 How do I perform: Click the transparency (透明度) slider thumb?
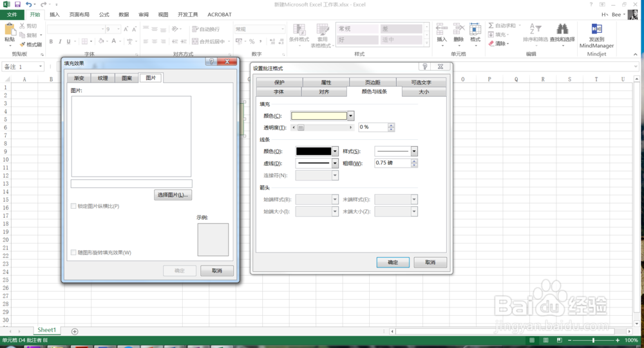tap(301, 128)
